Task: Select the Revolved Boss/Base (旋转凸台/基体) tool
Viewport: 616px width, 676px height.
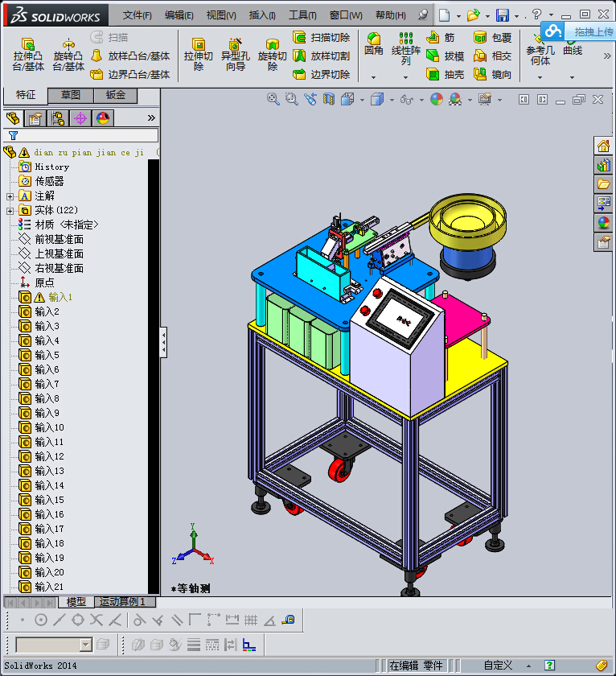Action: [x=68, y=54]
